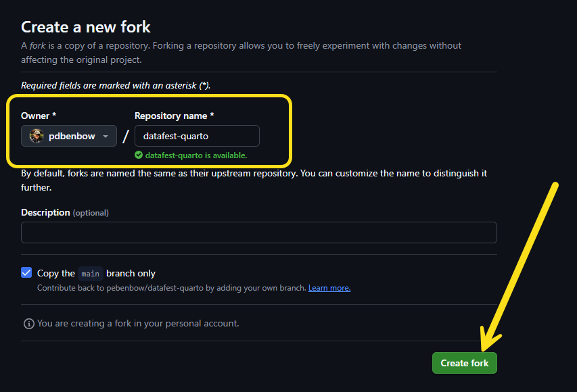Click the pdbenbow owner avatar icon
Image resolution: width=577 pixels, height=392 pixels.
pyautogui.click(x=37, y=136)
